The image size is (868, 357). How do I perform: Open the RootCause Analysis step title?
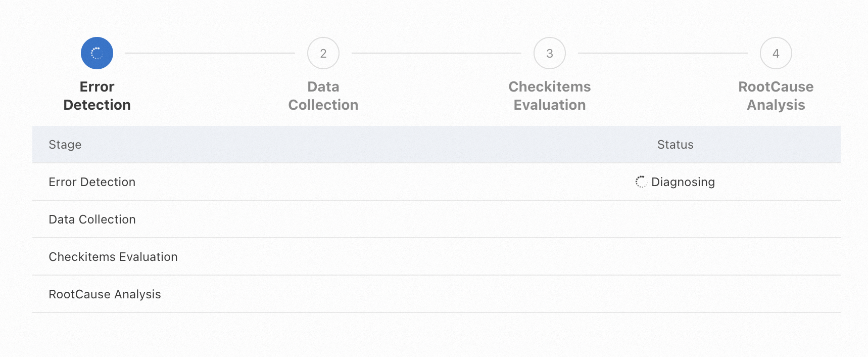coord(776,96)
